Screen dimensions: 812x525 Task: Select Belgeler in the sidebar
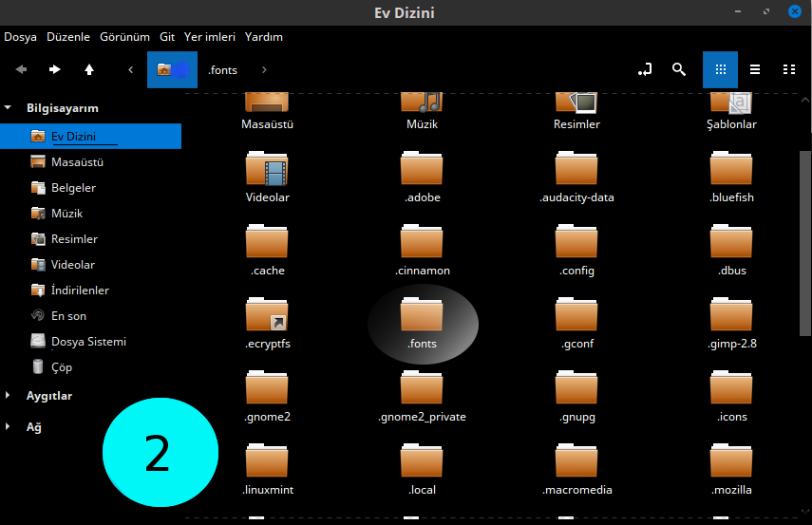point(90,187)
